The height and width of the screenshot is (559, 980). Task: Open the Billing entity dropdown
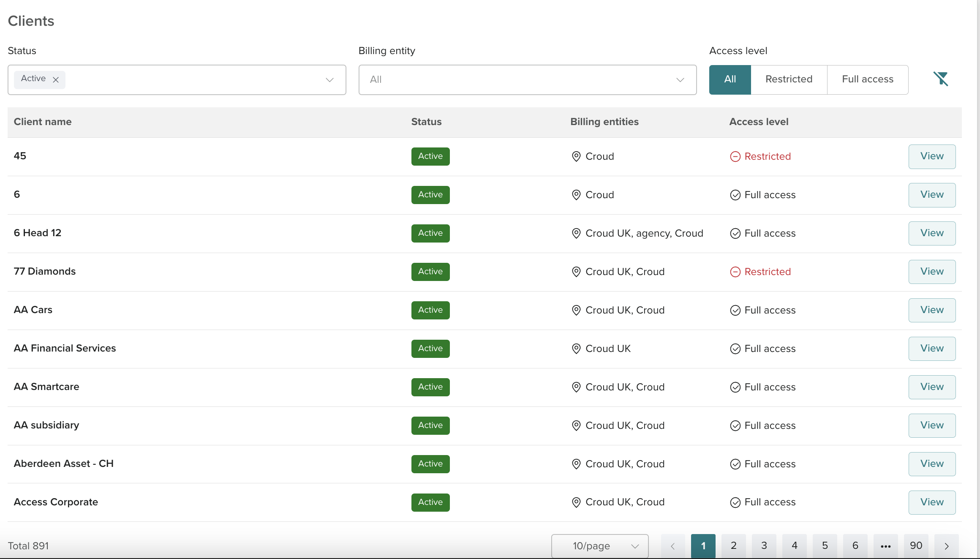680,80
